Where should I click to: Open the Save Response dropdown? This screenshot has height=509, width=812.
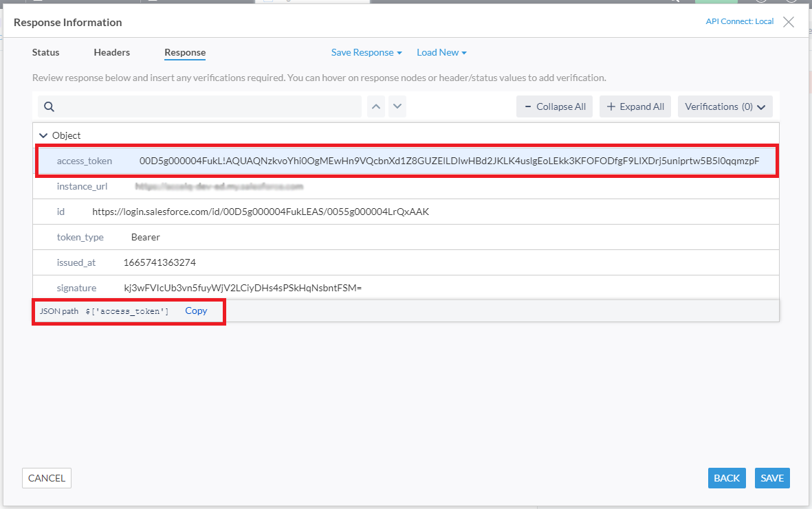(366, 53)
